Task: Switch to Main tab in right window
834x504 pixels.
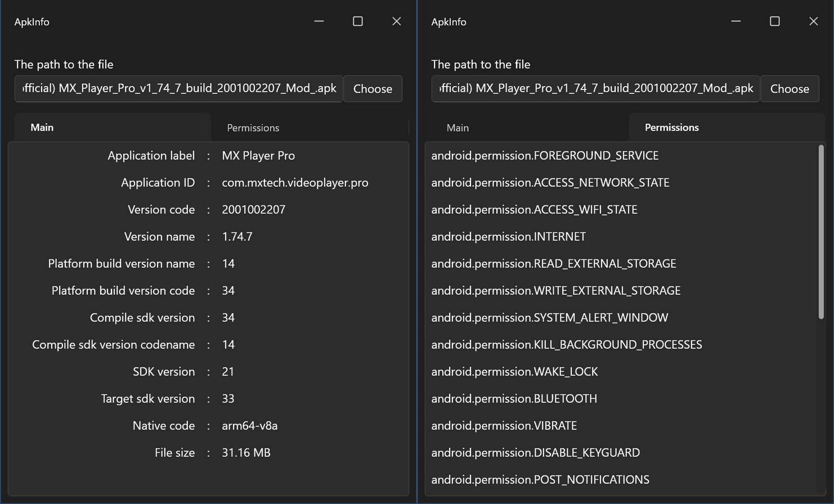Action: click(x=529, y=128)
